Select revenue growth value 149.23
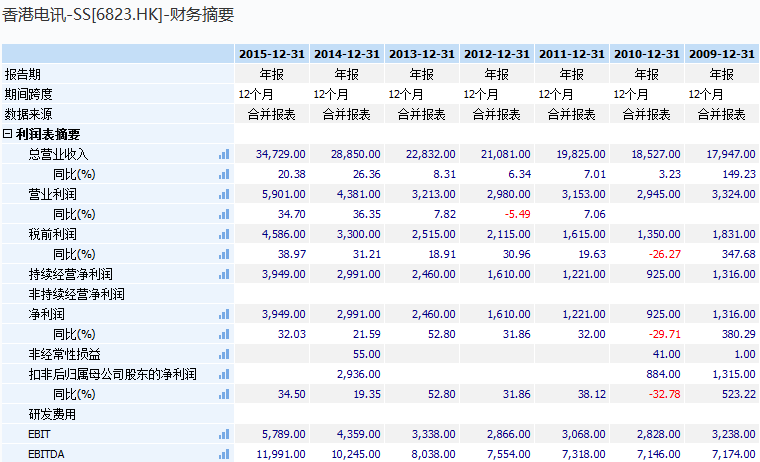This screenshot has width=760, height=462. pyautogui.click(x=739, y=174)
